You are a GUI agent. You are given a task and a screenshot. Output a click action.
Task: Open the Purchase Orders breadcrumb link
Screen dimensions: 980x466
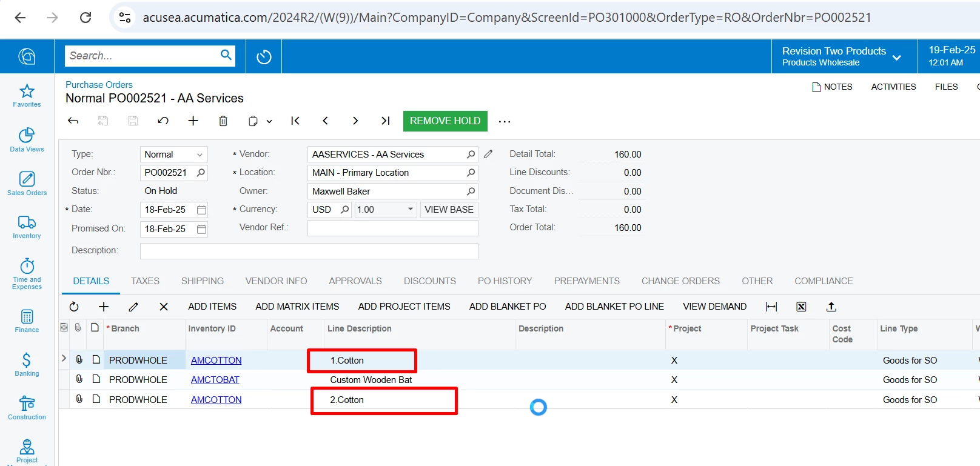[99, 85]
